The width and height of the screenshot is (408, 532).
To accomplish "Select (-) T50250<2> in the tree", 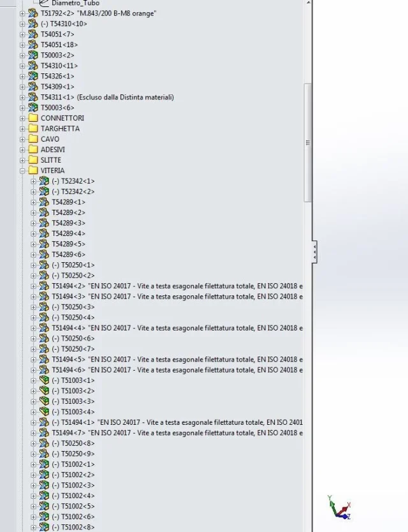I will tap(73, 276).
